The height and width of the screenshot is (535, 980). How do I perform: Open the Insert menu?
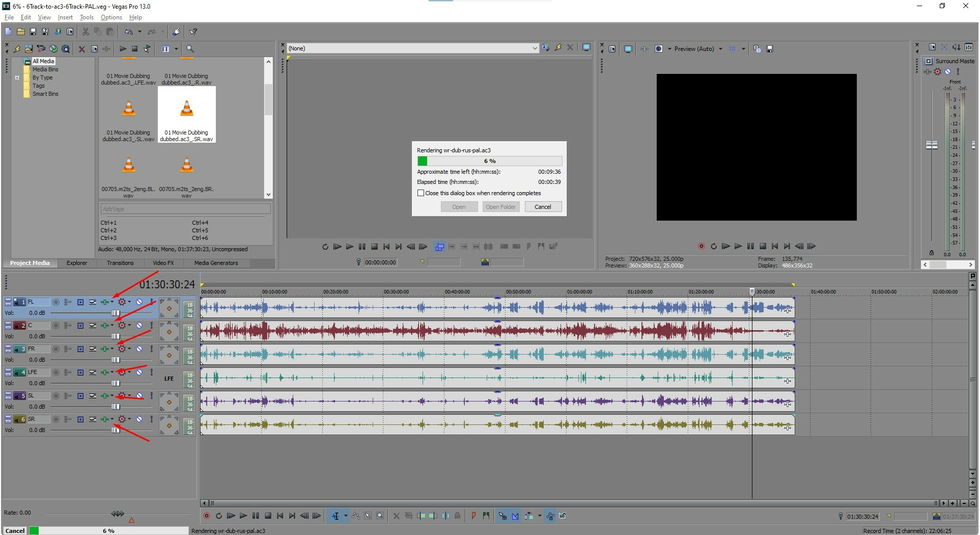(x=65, y=17)
